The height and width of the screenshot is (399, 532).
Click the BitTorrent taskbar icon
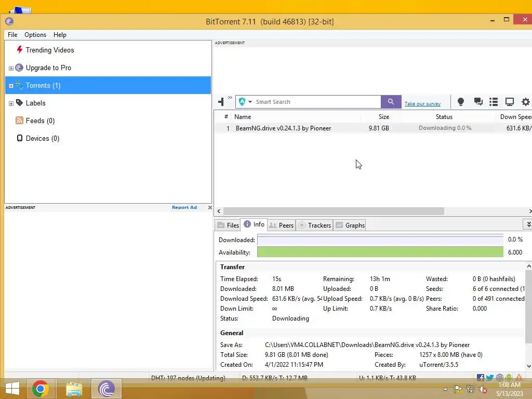(106, 389)
